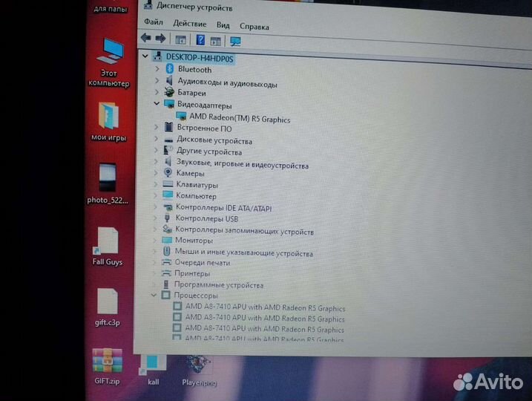This screenshot has height=401, width=532.
Task: Select the Контроллеры USB label
Action: (x=206, y=218)
